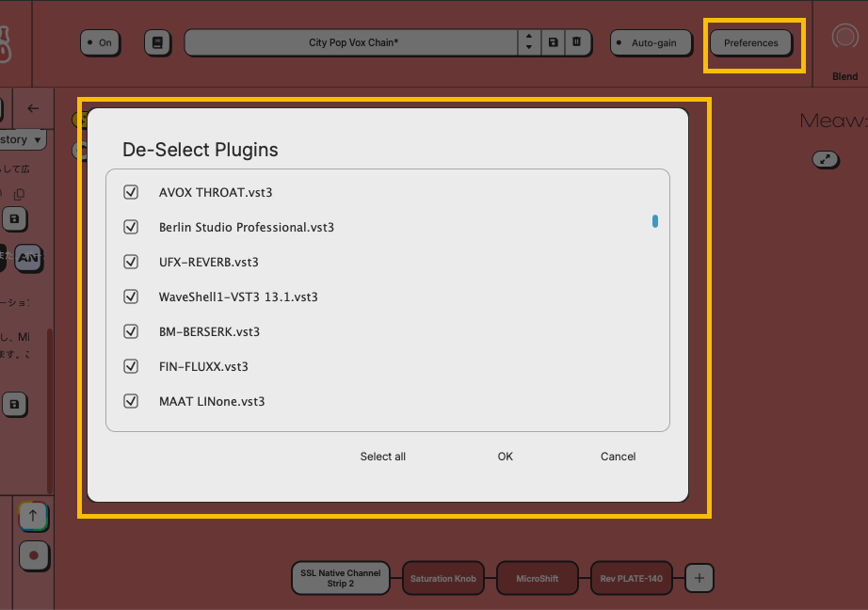Uncheck WaveShell1-VST3 13.1.vst3 checkbox
This screenshot has height=610, width=868.
pyautogui.click(x=131, y=297)
